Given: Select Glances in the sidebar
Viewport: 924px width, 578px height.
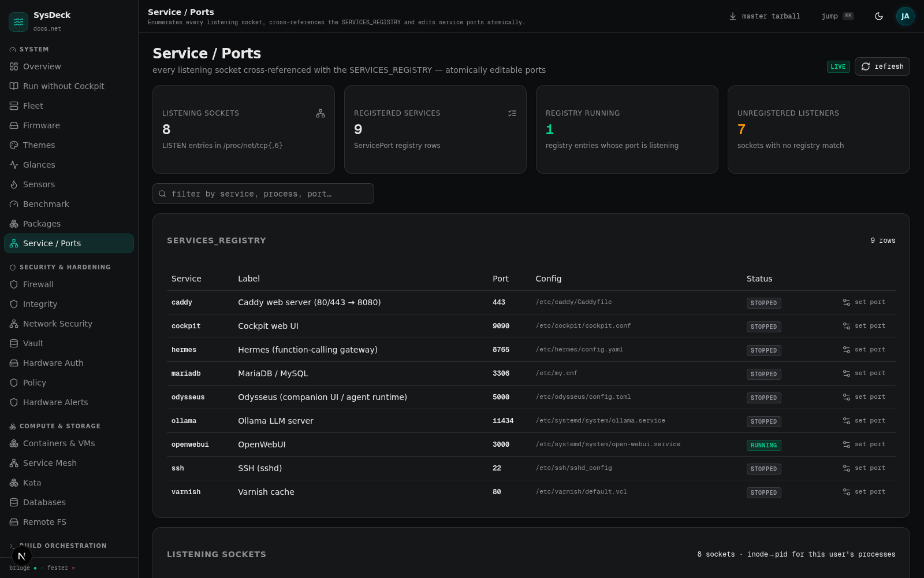Looking at the screenshot, I should 69,165.
